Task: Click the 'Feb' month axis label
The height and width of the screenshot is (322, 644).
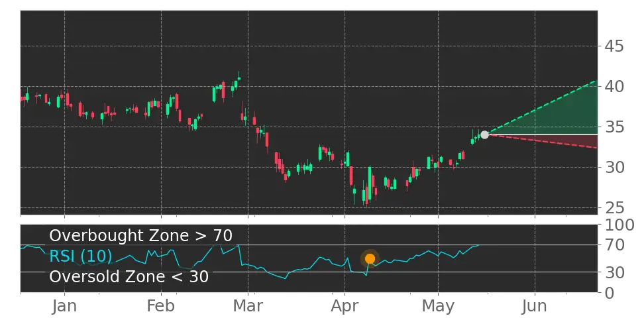Action: click(161, 306)
